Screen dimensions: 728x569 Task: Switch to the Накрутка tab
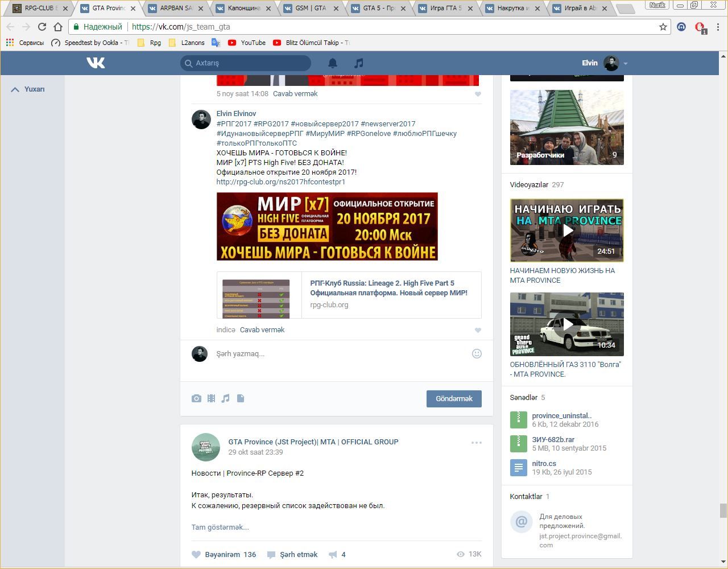[x=512, y=9]
